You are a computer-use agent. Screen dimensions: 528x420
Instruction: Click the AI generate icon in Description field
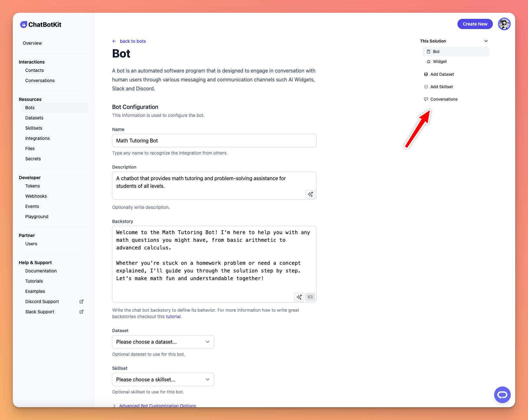point(310,194)
